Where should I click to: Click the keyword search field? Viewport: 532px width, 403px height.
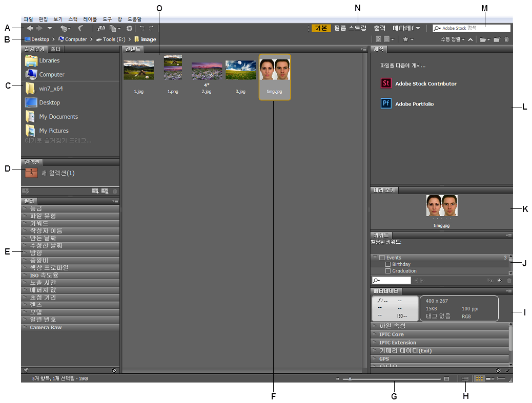click(x=391, y=280)
